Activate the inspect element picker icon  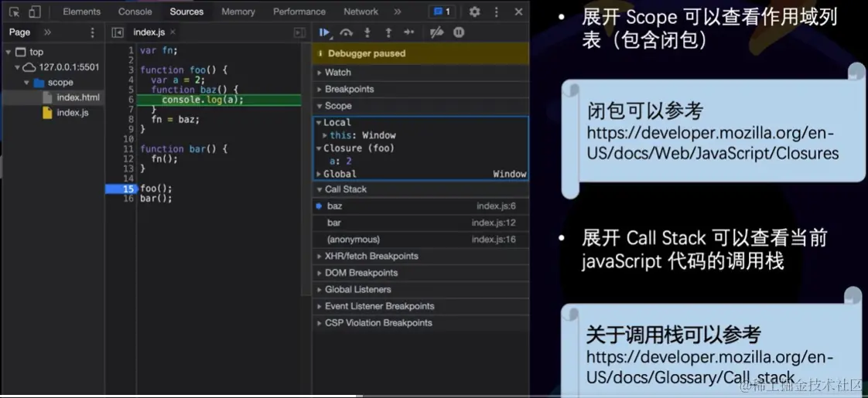point(15,12)
